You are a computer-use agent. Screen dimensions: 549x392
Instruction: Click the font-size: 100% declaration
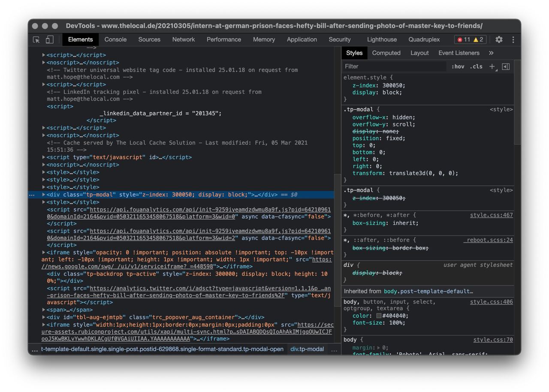(379, 323)
